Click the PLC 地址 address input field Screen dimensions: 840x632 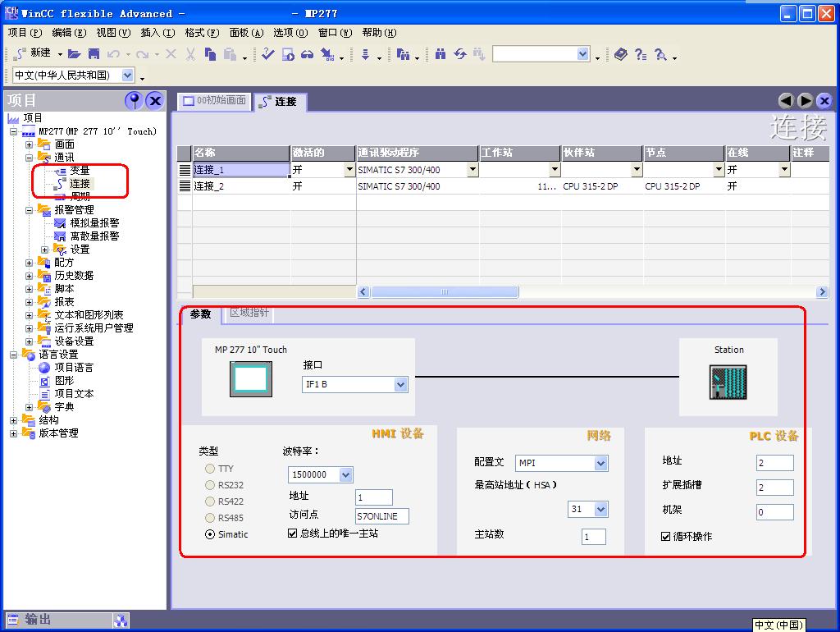pyautogui.click(x=774, y=463)
